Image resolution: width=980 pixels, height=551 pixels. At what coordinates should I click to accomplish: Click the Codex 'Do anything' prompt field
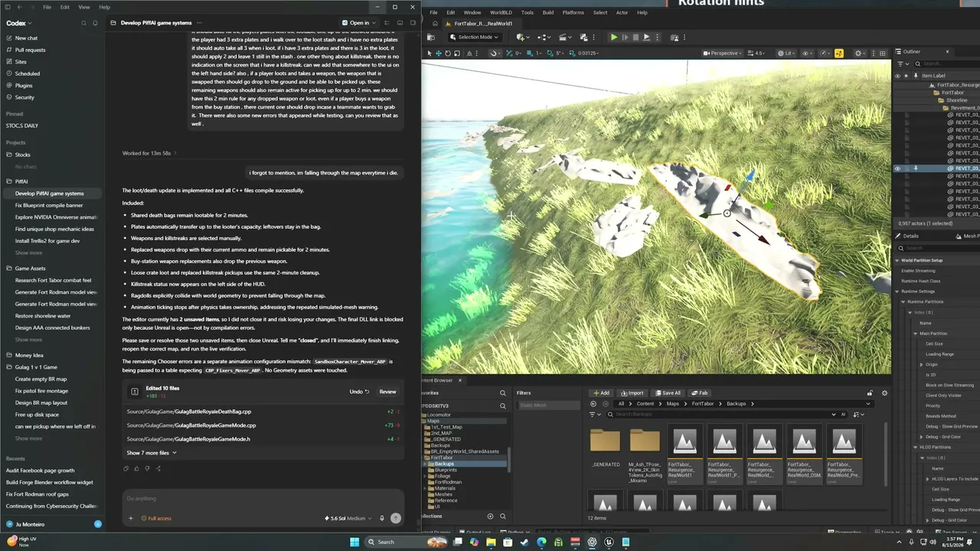click(263, 498)
